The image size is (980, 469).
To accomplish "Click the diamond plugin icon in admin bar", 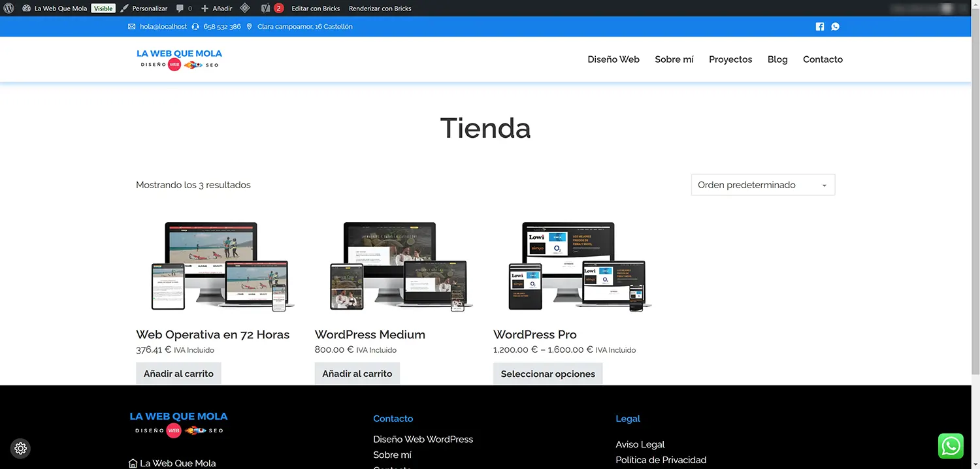I will coord(244,8).
